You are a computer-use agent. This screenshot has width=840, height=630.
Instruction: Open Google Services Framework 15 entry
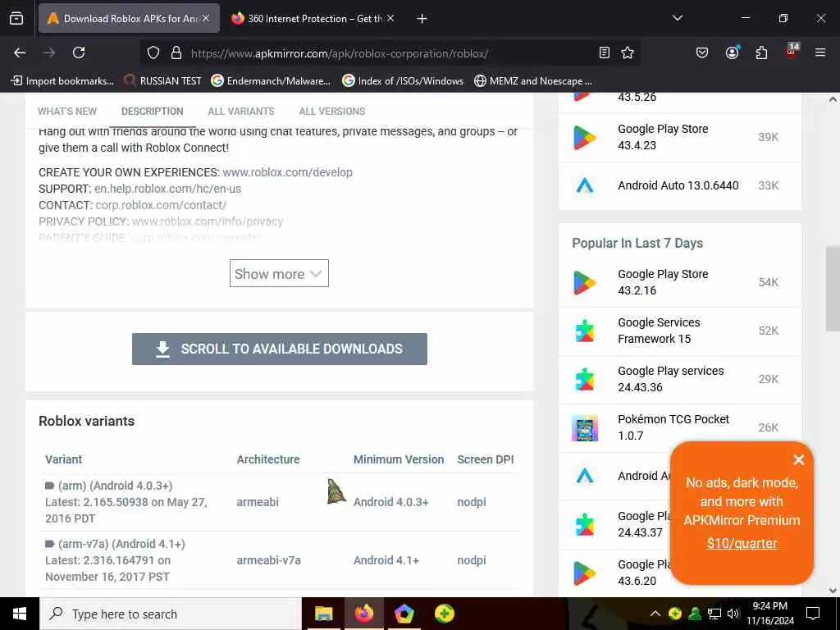(659, 331)
